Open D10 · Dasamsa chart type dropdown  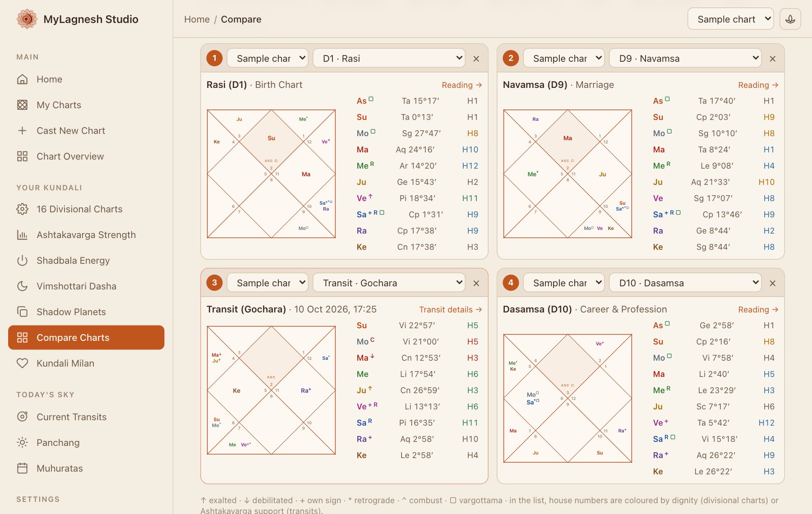point(685,283)
